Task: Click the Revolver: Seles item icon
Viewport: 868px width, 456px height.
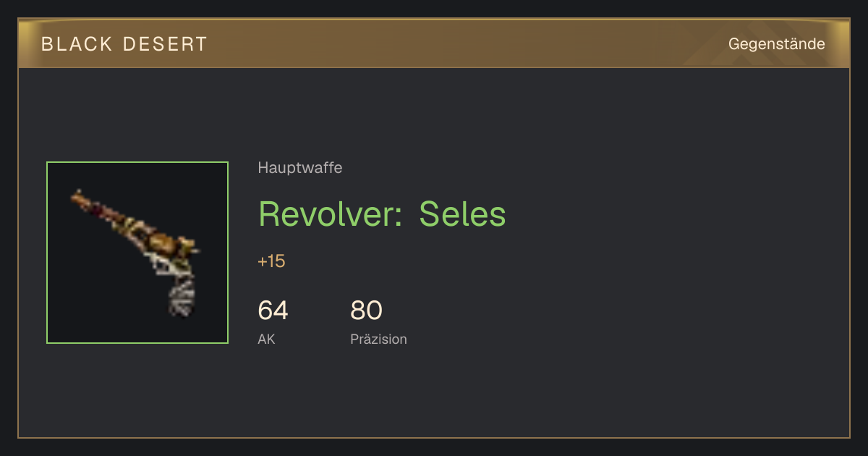Action: click(137, 253)
